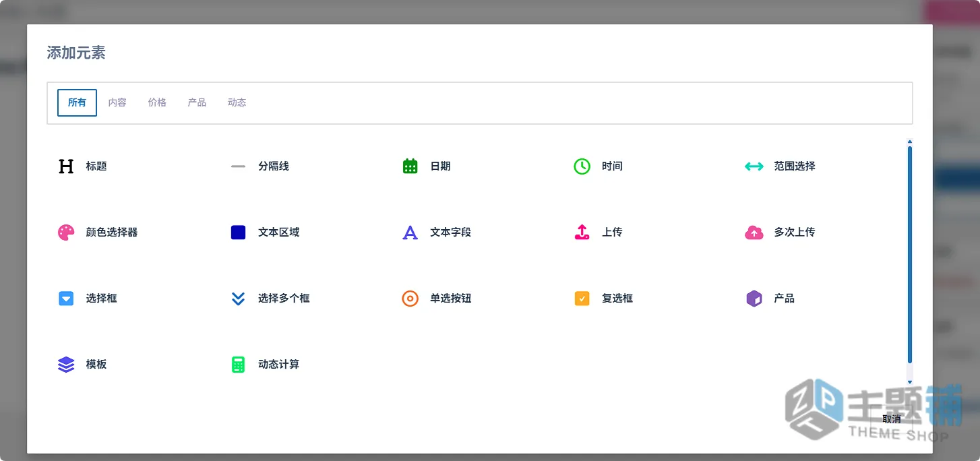The height and width of the screenshot is (461, 980).
Task: Click the 多次上传 element label
Action: (795, 233)
